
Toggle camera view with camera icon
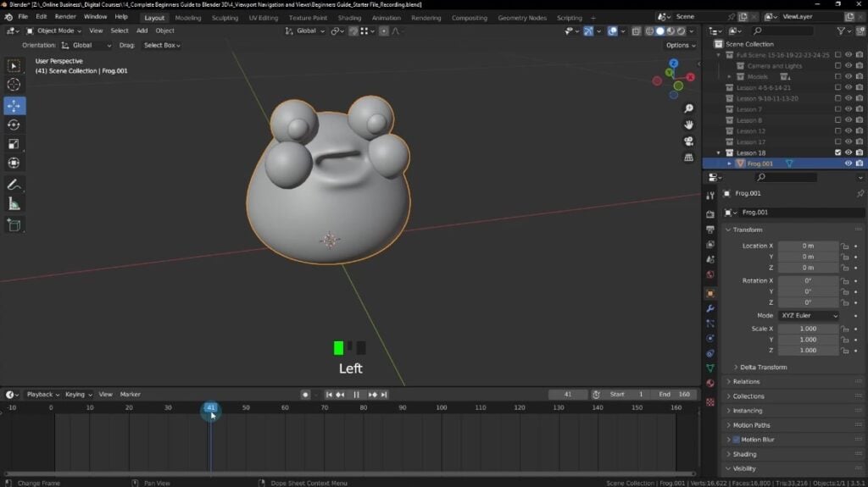click(689, 141)
